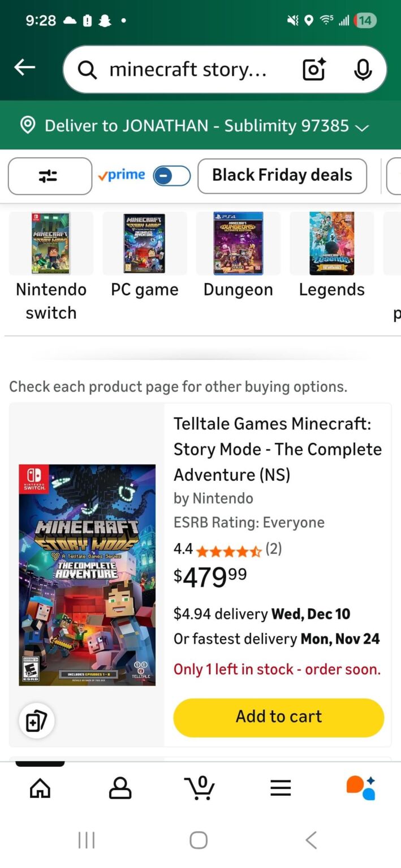
Task: Tap the location pin icon in the delivery bar
Action: (27, 125)
